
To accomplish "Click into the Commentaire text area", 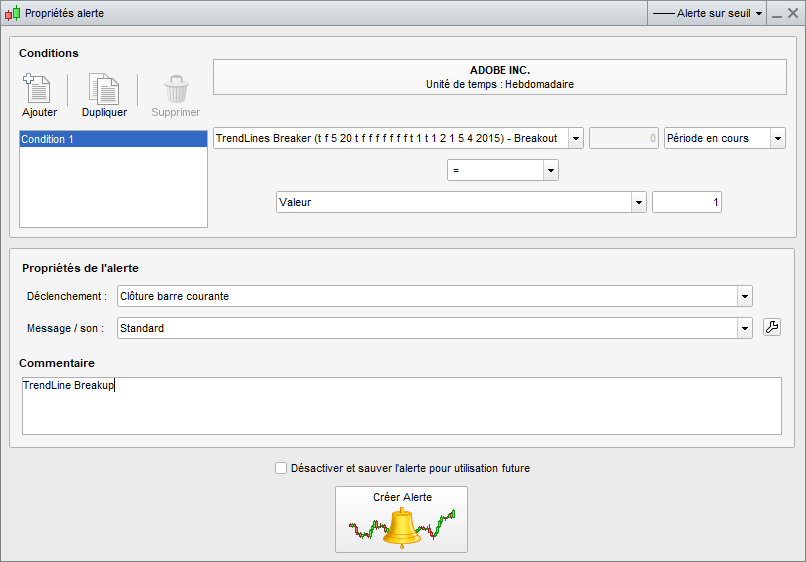I will 401,406.
